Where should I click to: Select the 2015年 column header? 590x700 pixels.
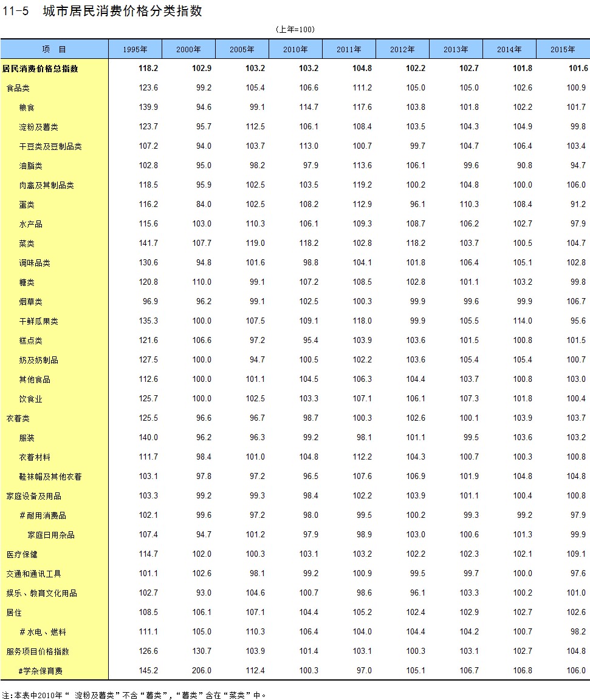pos(563,49)
